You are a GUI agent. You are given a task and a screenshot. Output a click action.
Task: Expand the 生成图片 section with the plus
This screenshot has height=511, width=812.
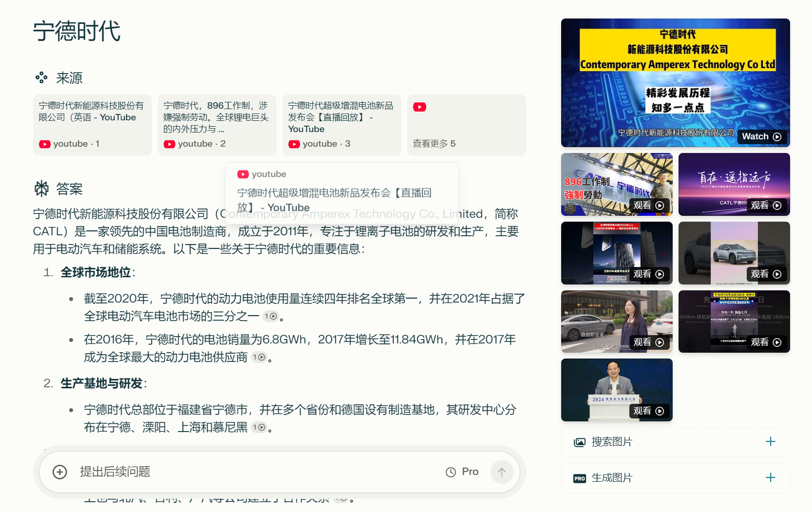point(771,478)
